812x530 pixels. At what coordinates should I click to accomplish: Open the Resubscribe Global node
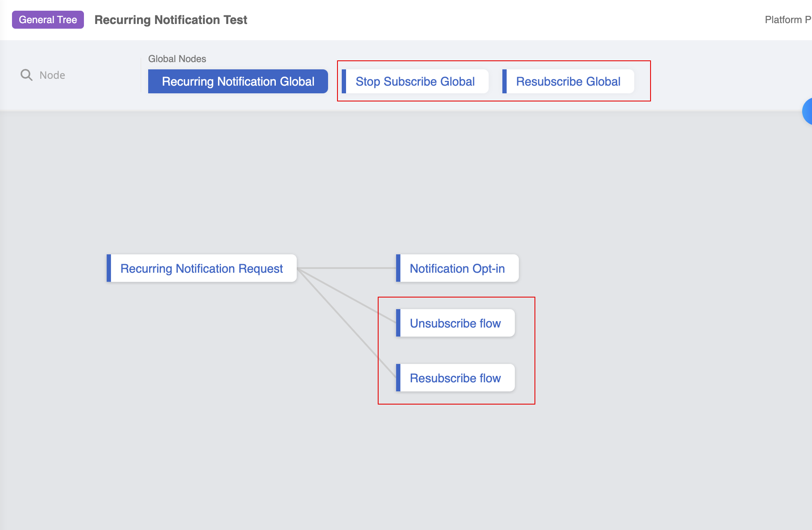pos(568,81)
